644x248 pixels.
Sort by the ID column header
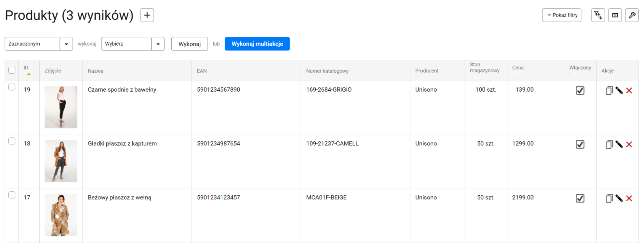coord(26,68)
